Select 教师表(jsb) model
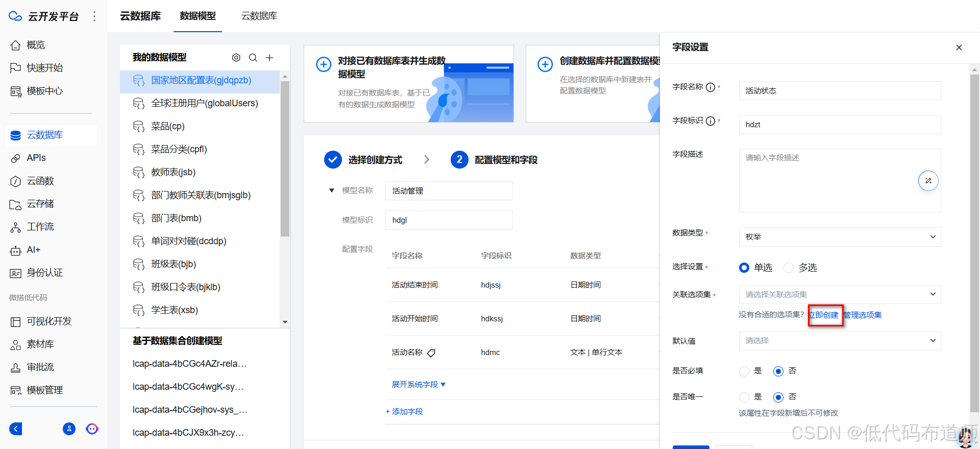This screenshot has height=449, width=980. coord(200,173)
